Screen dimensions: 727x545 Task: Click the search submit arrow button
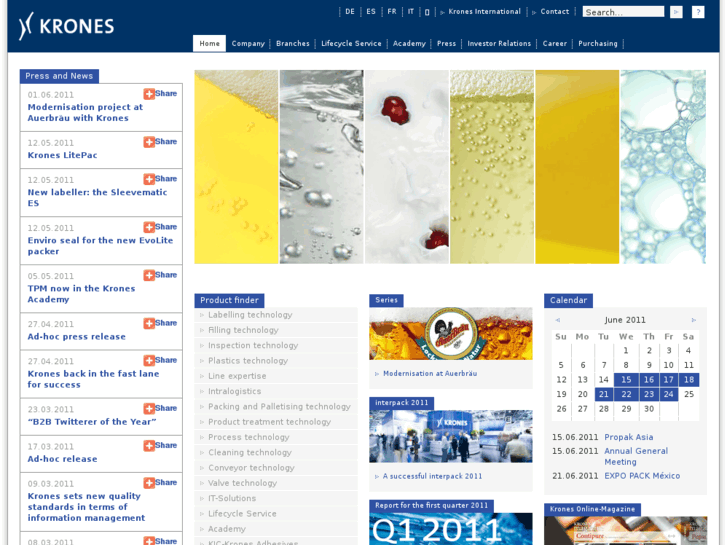676,12
